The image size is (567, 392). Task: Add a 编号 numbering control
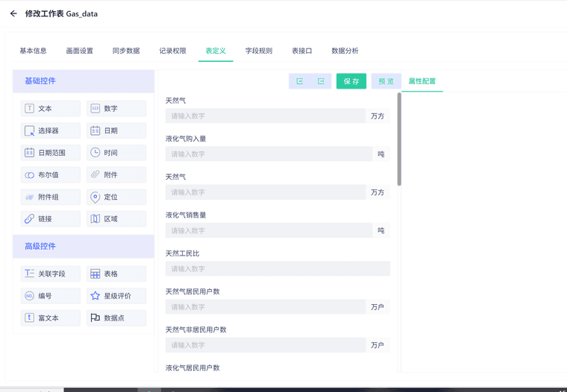click(51, 296)
